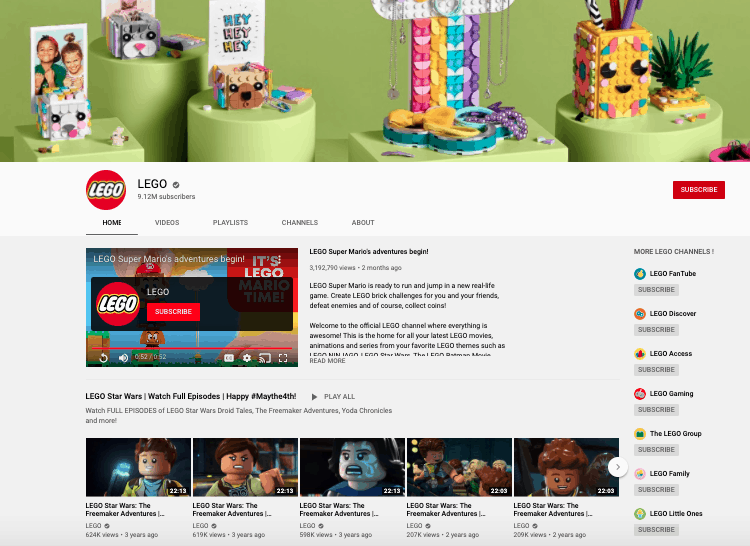This screenshot has height=546, width=750.
Task: Switch to the VIDEOS tab
Action: [x=167, y=223]
